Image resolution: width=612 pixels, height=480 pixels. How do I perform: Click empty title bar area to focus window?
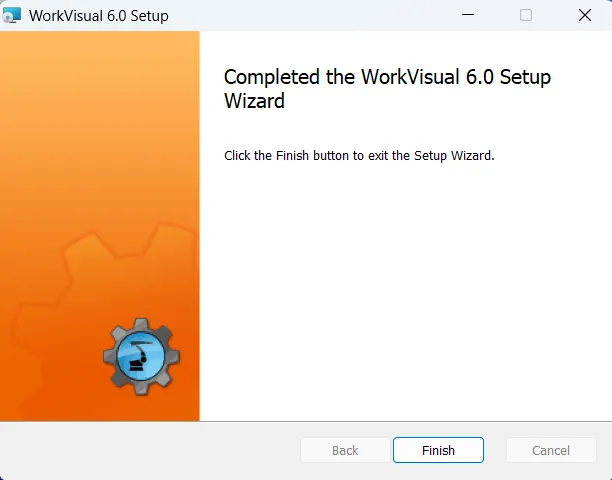click(300, 15)
